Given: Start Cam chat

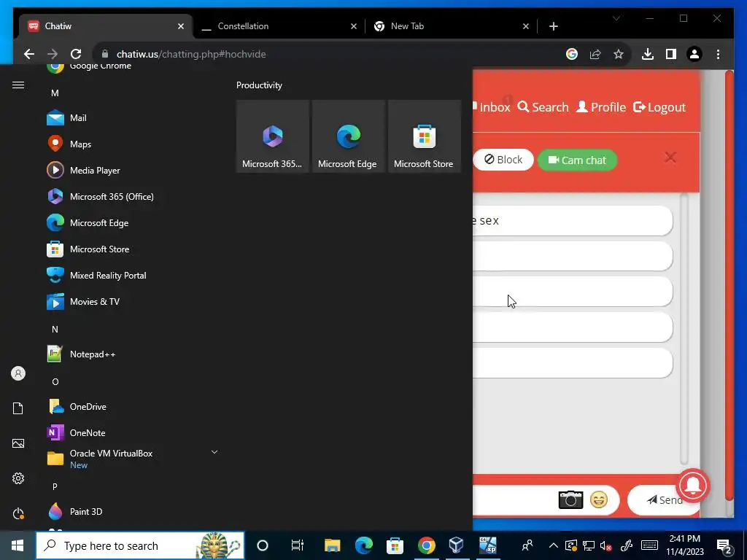Looking at the screenshot, I should (x=578, y=160).
